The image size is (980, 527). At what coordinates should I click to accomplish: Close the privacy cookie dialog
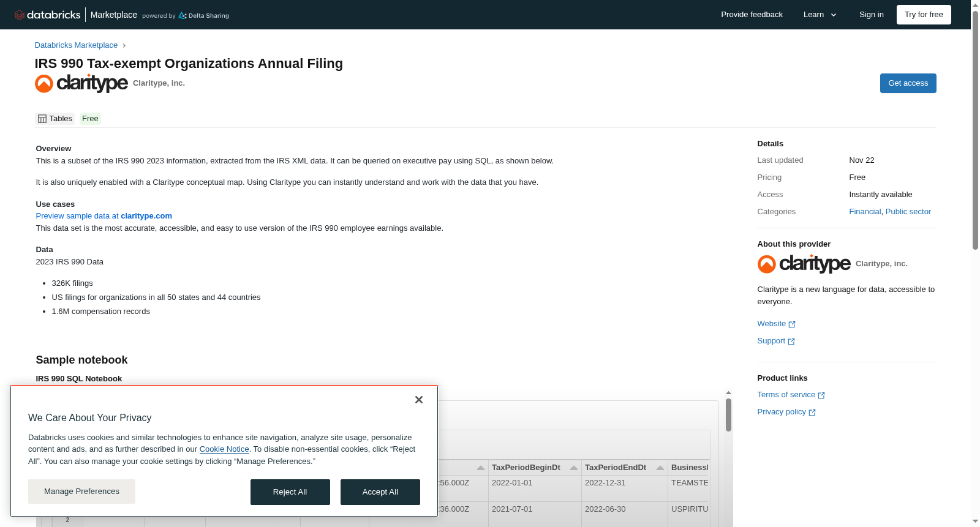coord(419,400)
